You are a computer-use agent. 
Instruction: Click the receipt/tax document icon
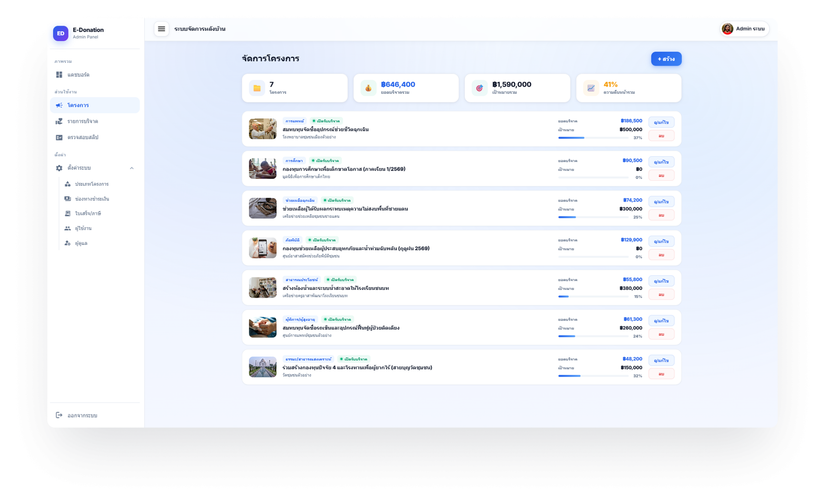(x=68, y=214)
